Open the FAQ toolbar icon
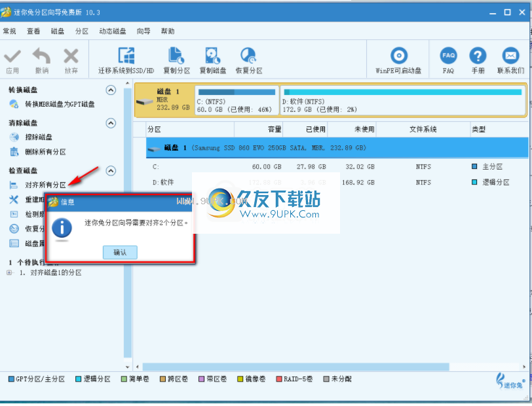532x406 pixels. point(448,56)
